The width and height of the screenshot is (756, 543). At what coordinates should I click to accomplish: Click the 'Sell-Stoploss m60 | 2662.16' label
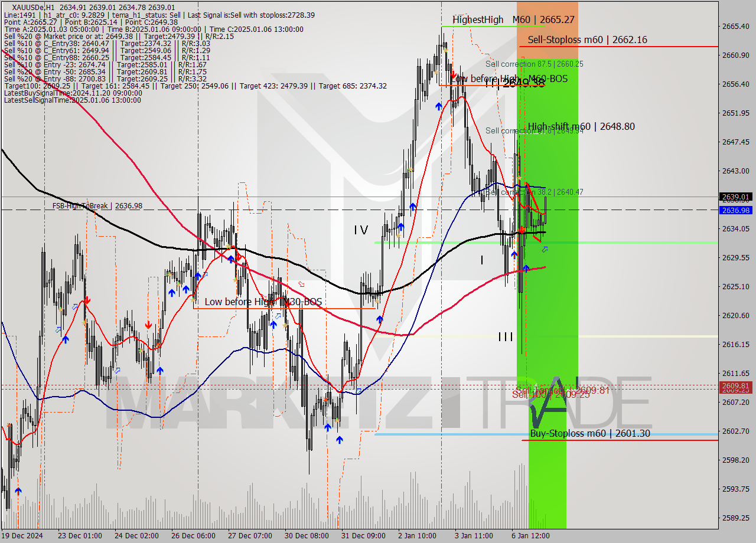[587, 40]
